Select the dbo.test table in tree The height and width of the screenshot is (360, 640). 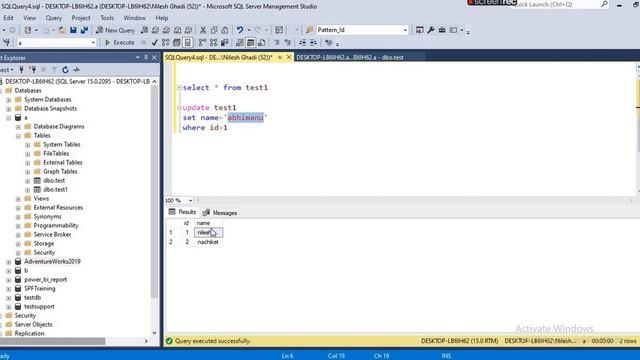(54, 180)
